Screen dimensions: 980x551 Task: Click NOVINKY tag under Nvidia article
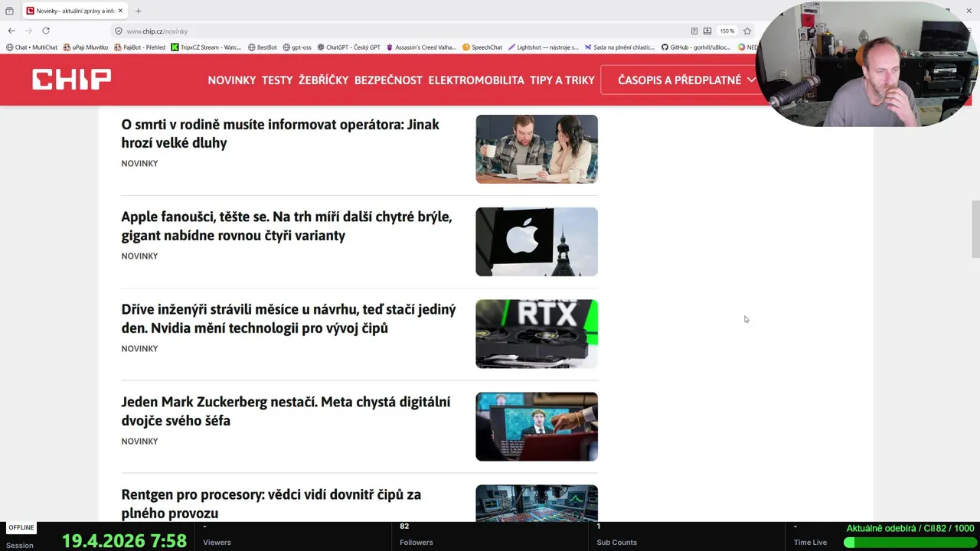[139, 349]
